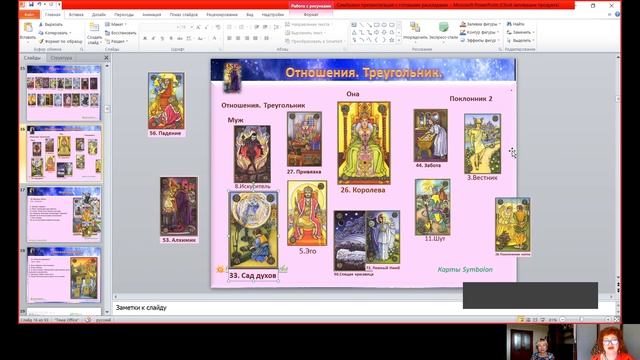
Task: Switch to the Insert (Вставка) ribbon tab
Action: [76, 14]
